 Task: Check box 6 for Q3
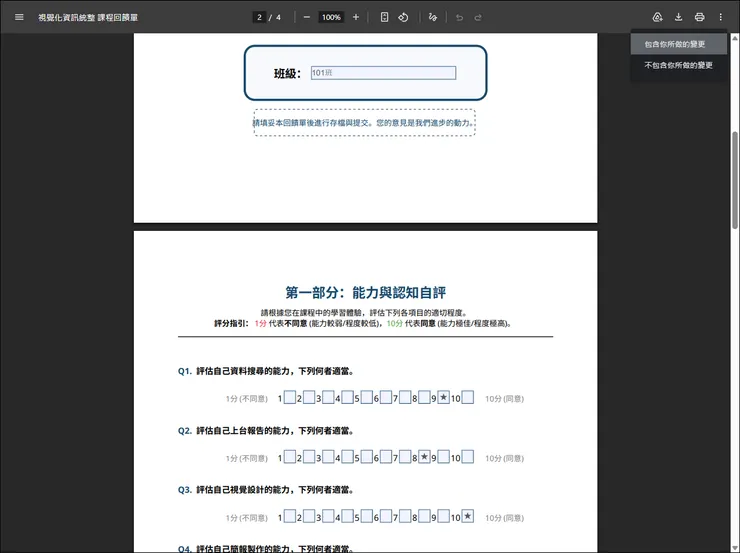tap(386, 516)
